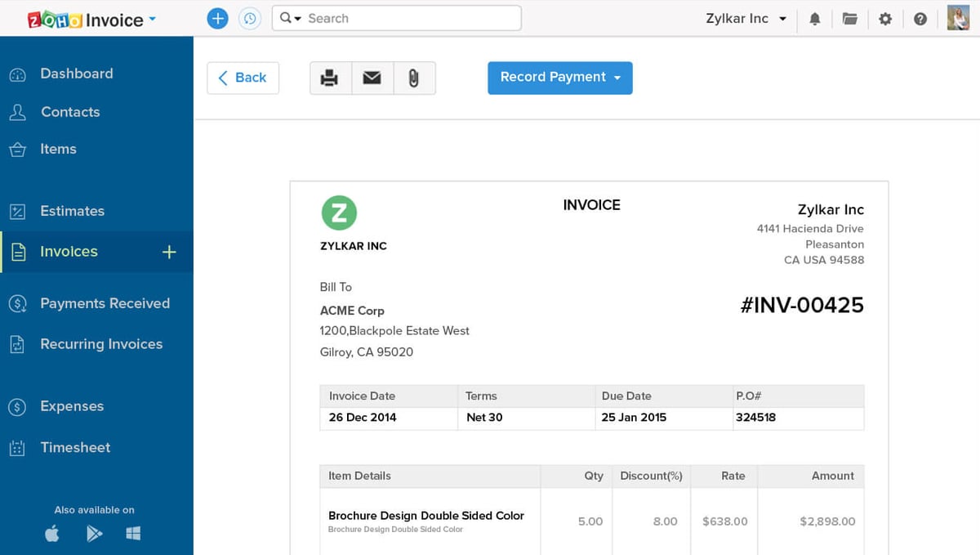Click the recent activities clock icon
The height and width of the screenshot is (555, 980).
[x=251, y=18]
